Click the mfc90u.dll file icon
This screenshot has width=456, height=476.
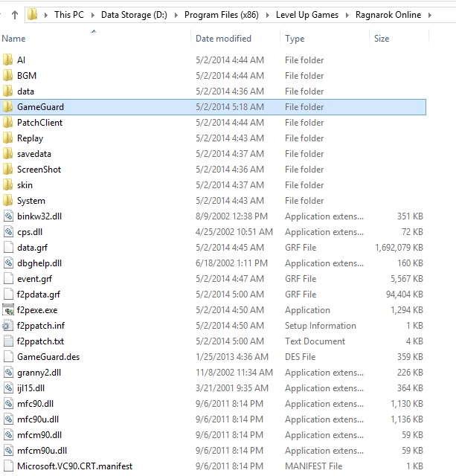click(x=8, y=419)
